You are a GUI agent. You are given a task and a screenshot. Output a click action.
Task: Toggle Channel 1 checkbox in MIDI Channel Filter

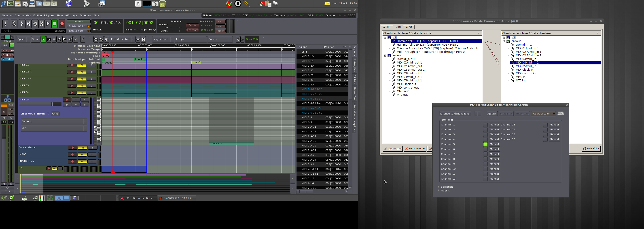(485, 125)
